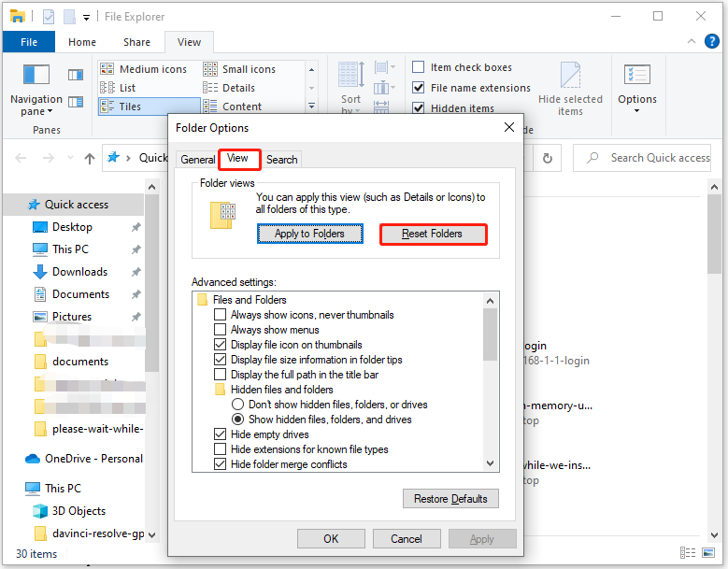Click the Search Quick access field
Screen dimensions: 728x569
point(642,158)
